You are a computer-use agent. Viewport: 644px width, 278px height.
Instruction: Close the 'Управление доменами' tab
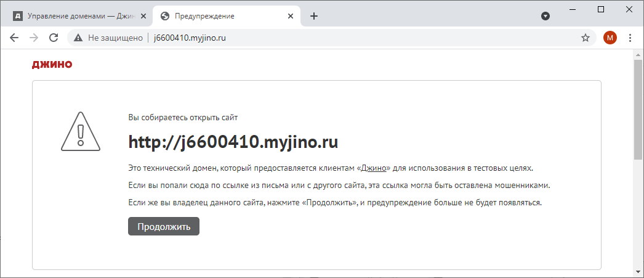coord(142,16)
